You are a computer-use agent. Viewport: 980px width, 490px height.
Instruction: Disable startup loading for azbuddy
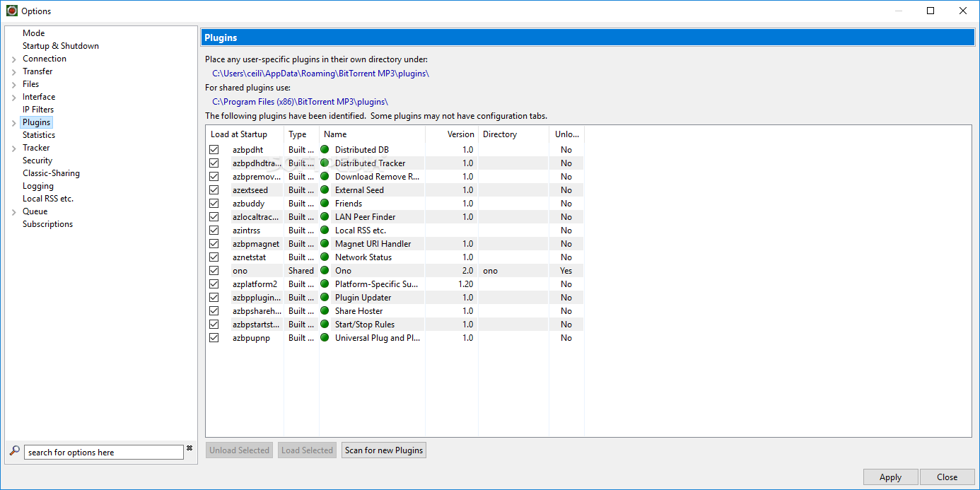coord(214,204)
